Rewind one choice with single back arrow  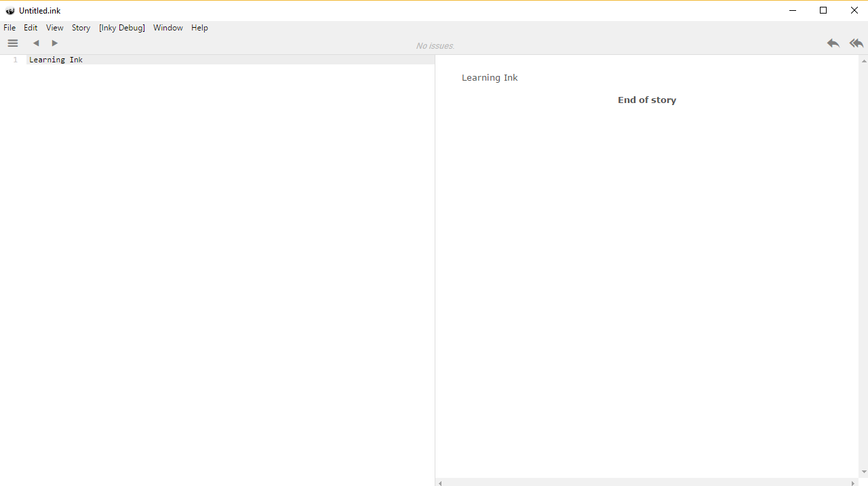[833, 43]
